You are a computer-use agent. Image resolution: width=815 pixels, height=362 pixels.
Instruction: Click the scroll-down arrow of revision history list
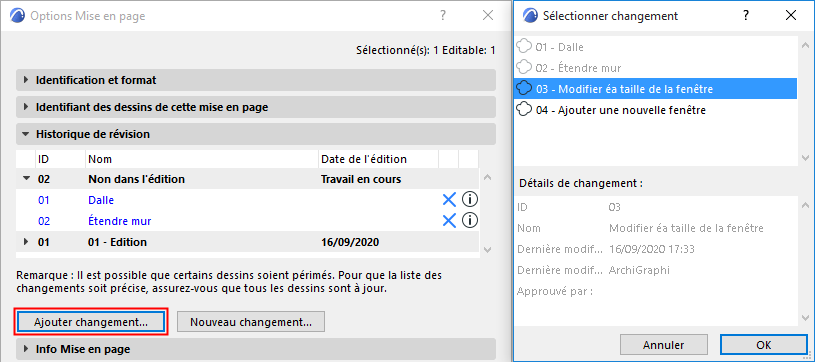[x=487, y=250]
